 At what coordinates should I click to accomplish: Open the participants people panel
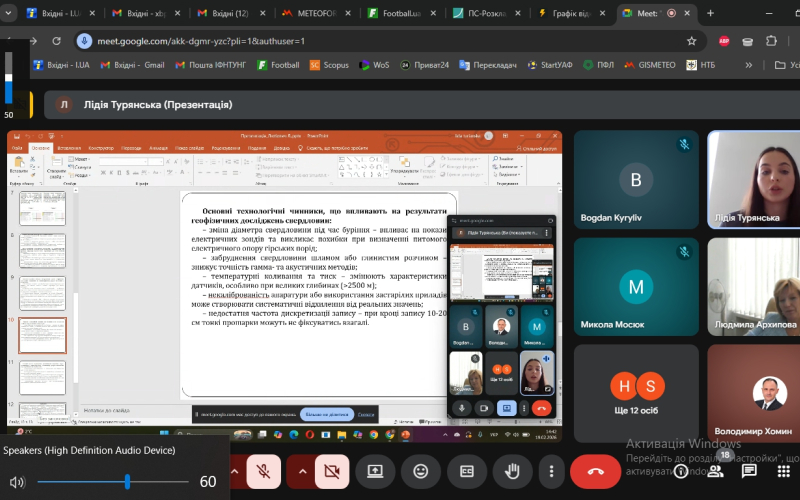(x=717, y=470)
